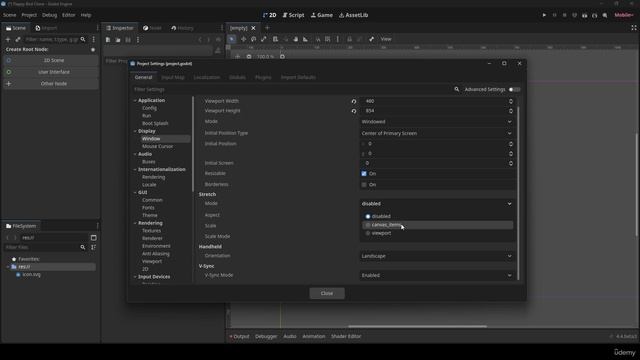Create Other Node as root
The width and height of the screenshot is (640, 360).
[50, 83]
